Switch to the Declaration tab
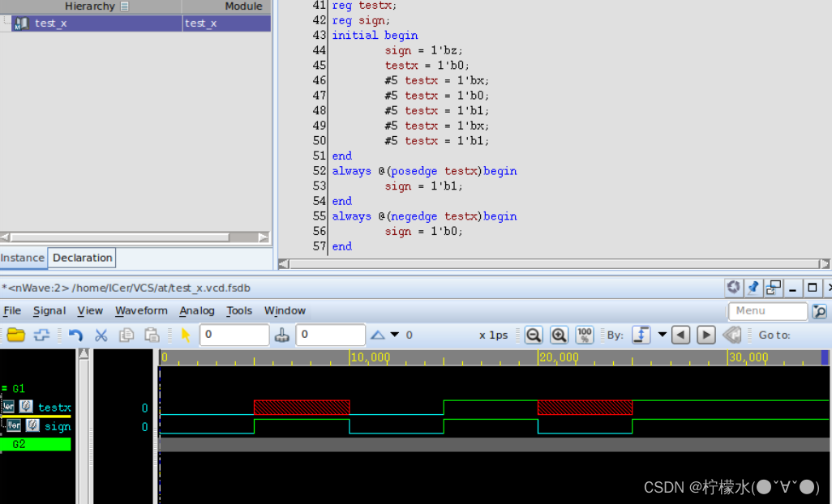Image resolution: width=832 pixels, height=504 pixels. [x=81, y=258]
